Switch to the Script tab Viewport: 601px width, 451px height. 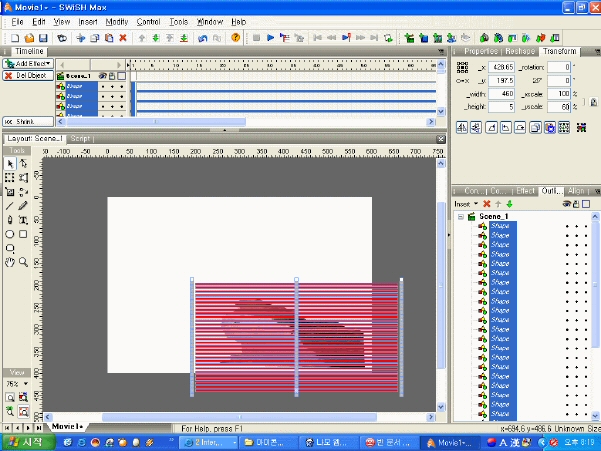[x=80, y=139]
